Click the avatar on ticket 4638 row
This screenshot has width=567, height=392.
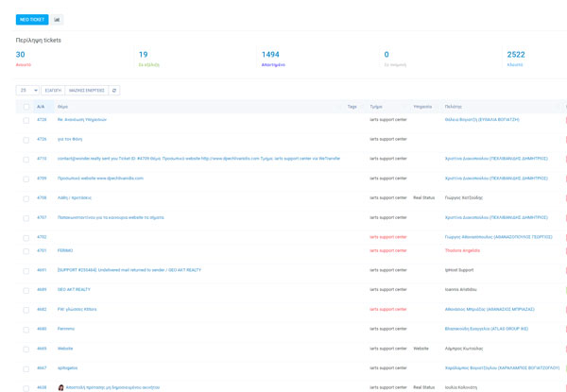[61, 387]
